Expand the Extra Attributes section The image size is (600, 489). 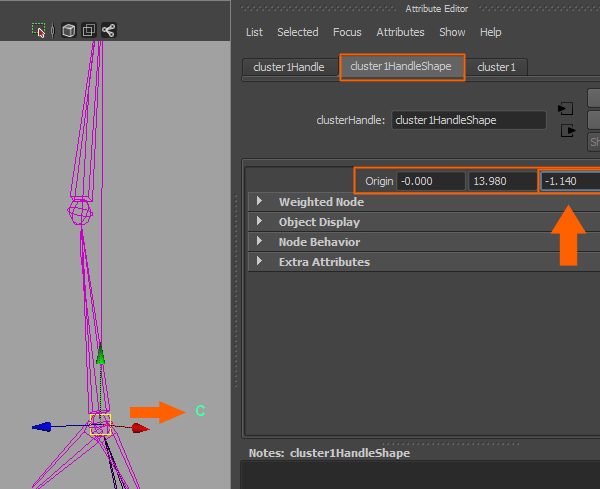point(259,261)
